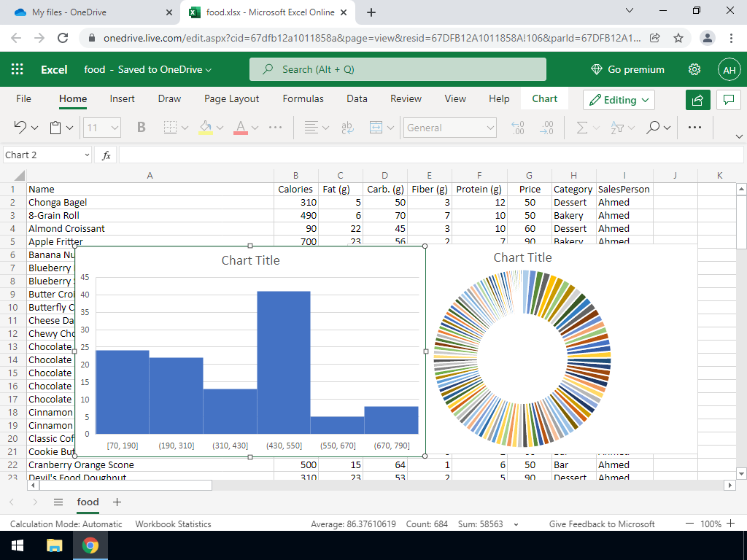The image size is (747, 560).
Task: Click the zoom in plus control
Action: [x=731, y=524]
